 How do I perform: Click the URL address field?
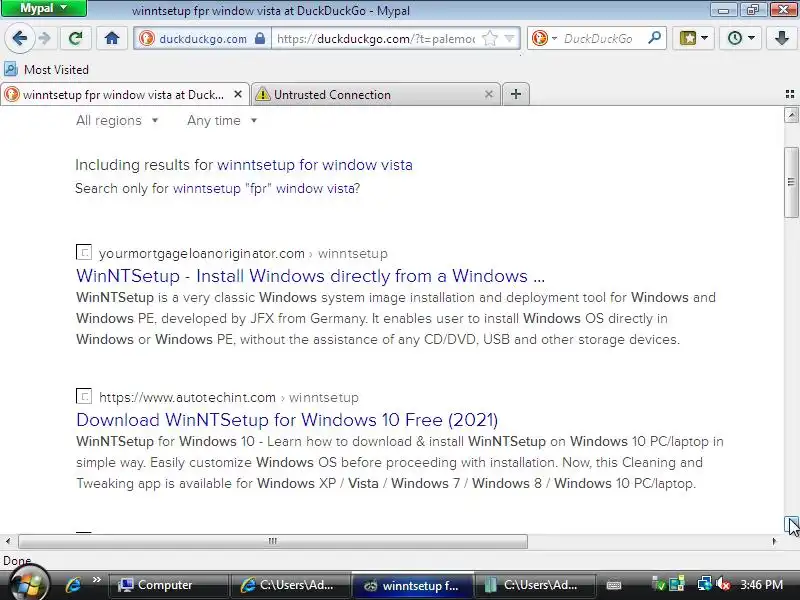(376, 38)
